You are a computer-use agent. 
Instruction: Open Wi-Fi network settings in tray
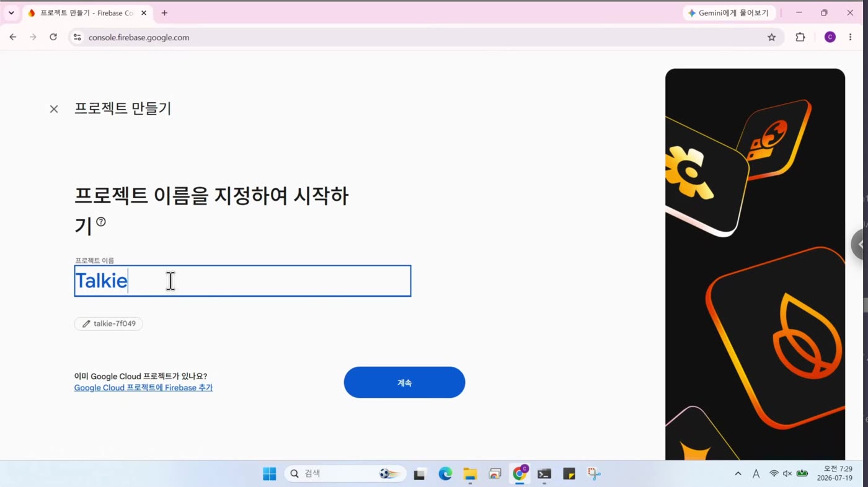pos(774,474)
